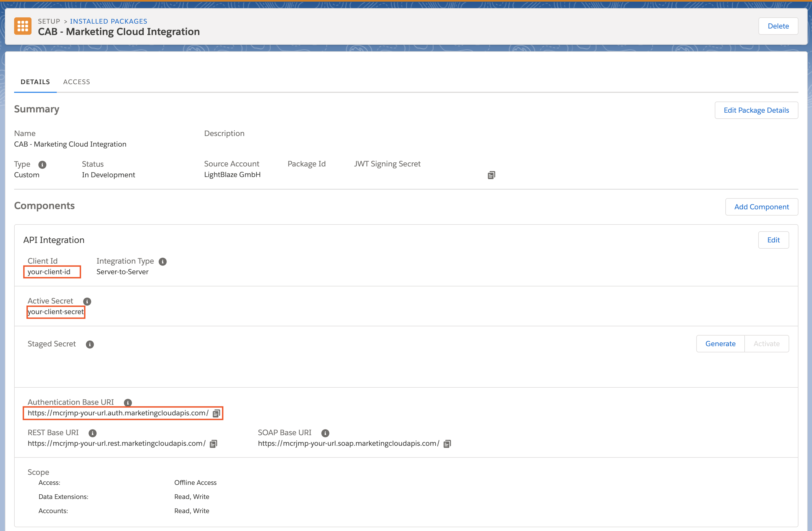The width and height of the screenshot is (812, 531).
Task: Click the REST Base URI info icon
Action: pyautogui.click(x=92, y=433)
